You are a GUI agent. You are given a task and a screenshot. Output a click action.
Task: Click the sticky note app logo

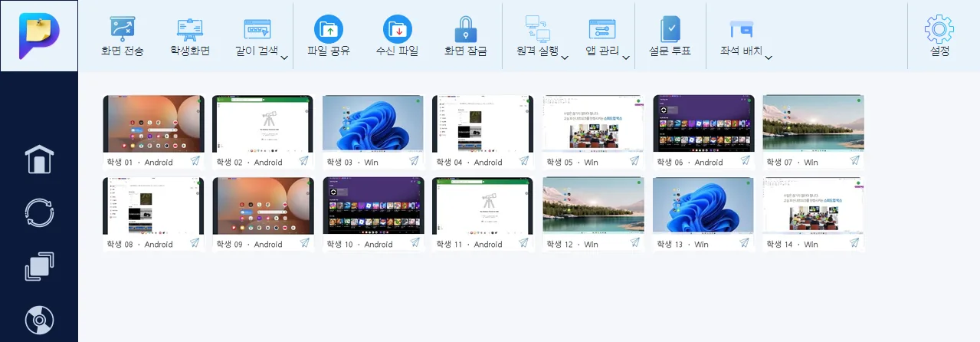(39, 36)
